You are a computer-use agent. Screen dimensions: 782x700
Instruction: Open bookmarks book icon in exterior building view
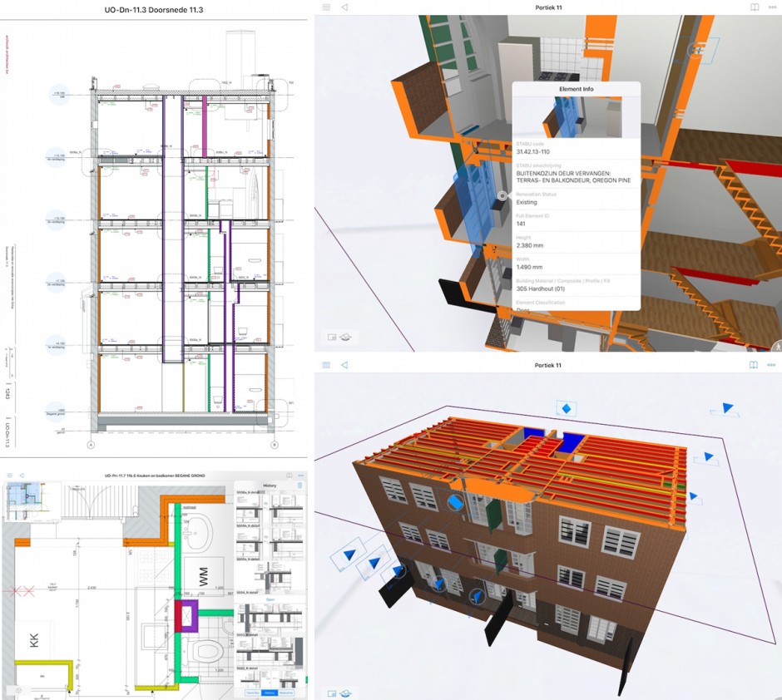[x=753, y=365]
